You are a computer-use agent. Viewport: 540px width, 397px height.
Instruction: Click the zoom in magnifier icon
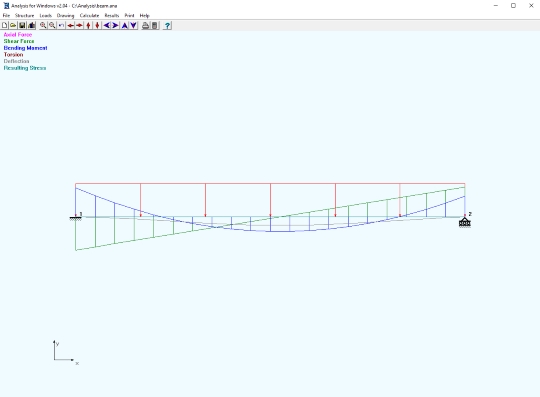coord(43,25)
